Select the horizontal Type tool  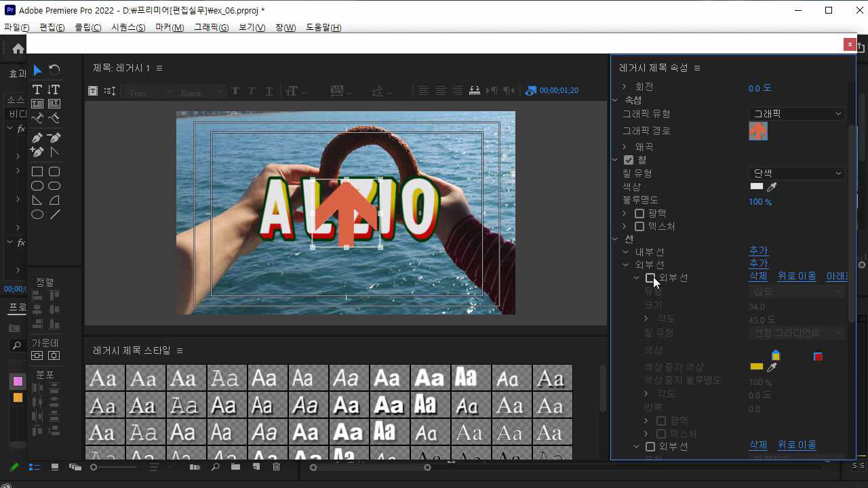point(37,89)
